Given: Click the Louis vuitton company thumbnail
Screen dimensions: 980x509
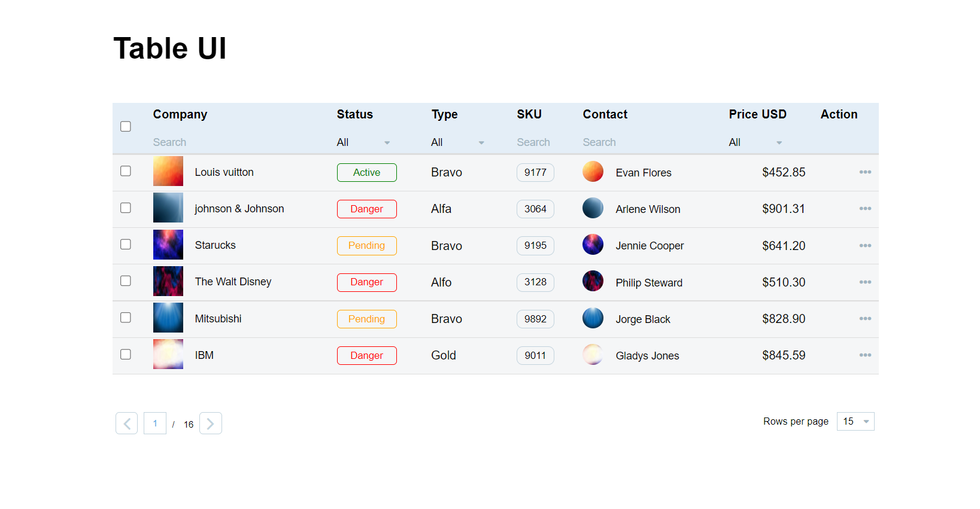Looking at the screenshot, I should point(168,171).
